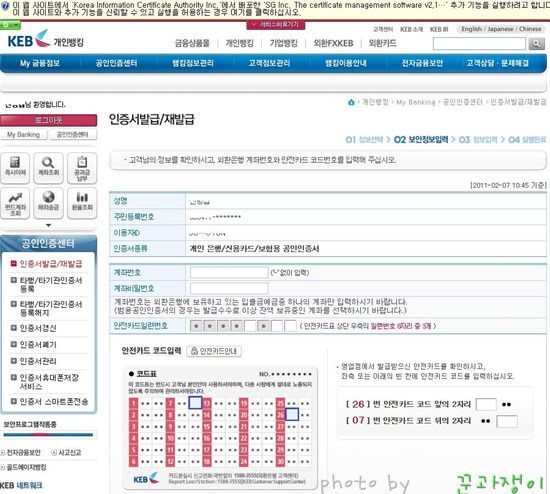The width and height of the screenshot is (550, 494).
Task: Select 뱅킹정보관리 in the blue navigation bar
Action: (193, 63)
